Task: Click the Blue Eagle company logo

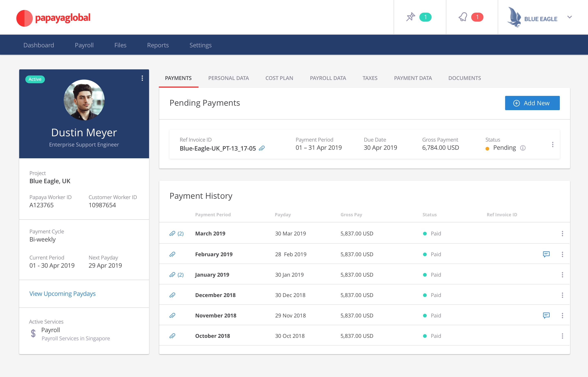Action: [514, 17]
